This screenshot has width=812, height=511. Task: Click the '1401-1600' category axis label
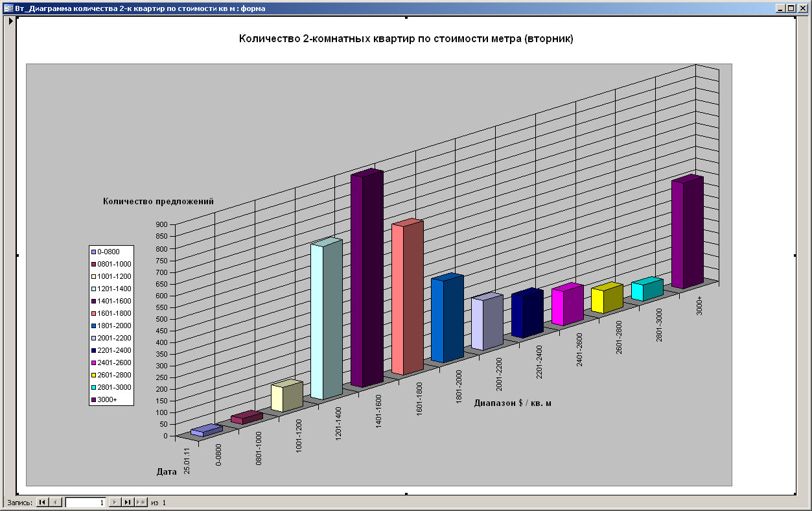[379, 412]
